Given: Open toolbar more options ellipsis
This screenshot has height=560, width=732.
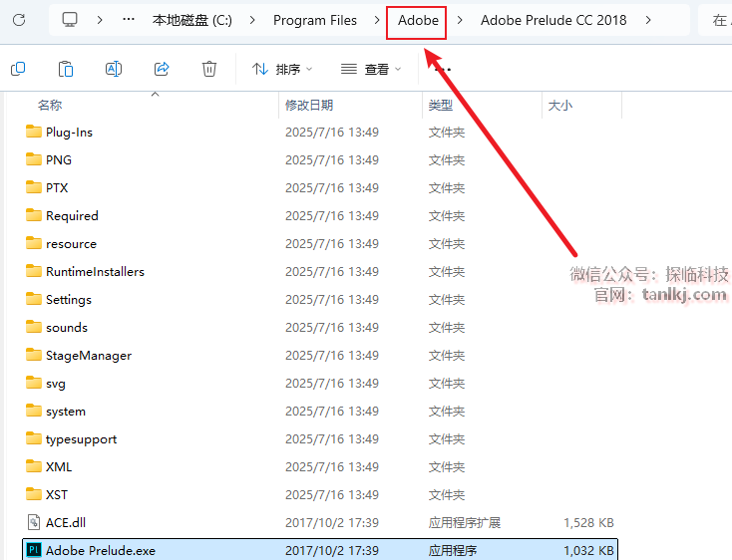Looking at the screenshot, I should pos(443,70).
